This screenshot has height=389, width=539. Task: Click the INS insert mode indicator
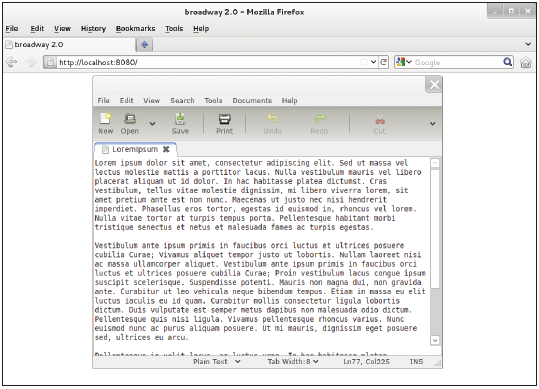point(416,362)
